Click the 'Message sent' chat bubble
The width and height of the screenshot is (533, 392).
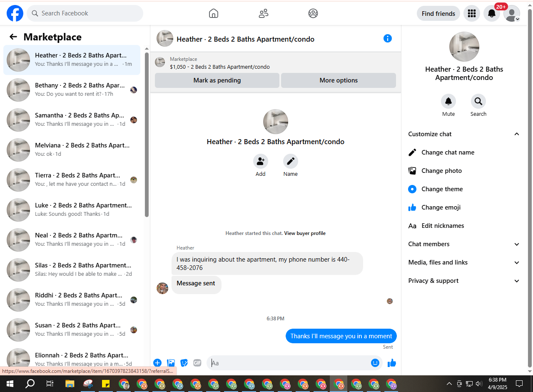(x=196, y=284)
